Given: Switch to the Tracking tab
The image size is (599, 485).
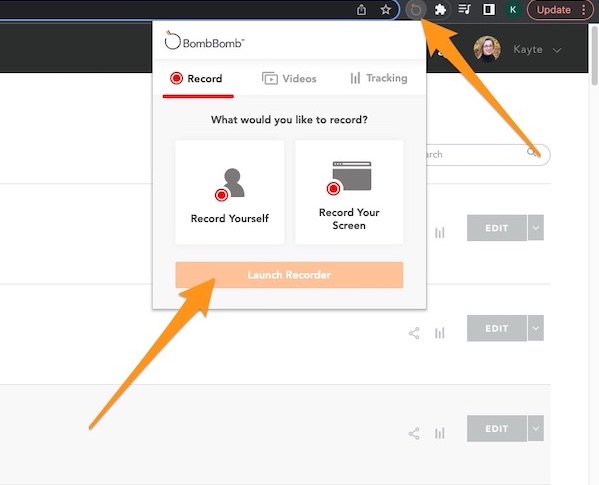Looking at the screenshot, I should pyautogui.click(x=379, y=78).
